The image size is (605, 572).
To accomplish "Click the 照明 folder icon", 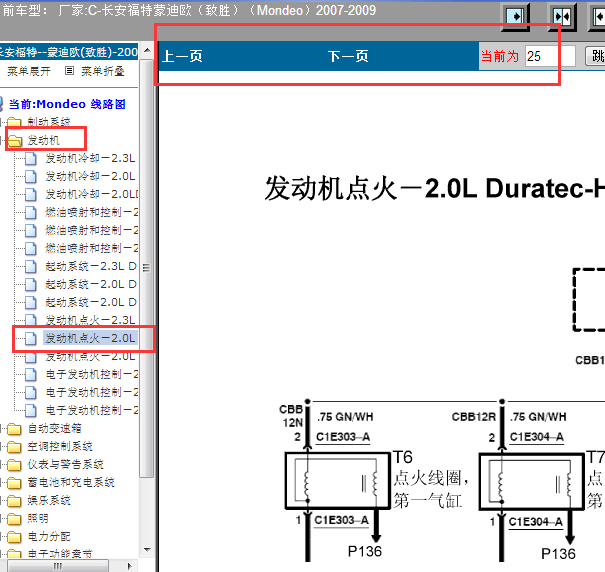I will (14, 519).
